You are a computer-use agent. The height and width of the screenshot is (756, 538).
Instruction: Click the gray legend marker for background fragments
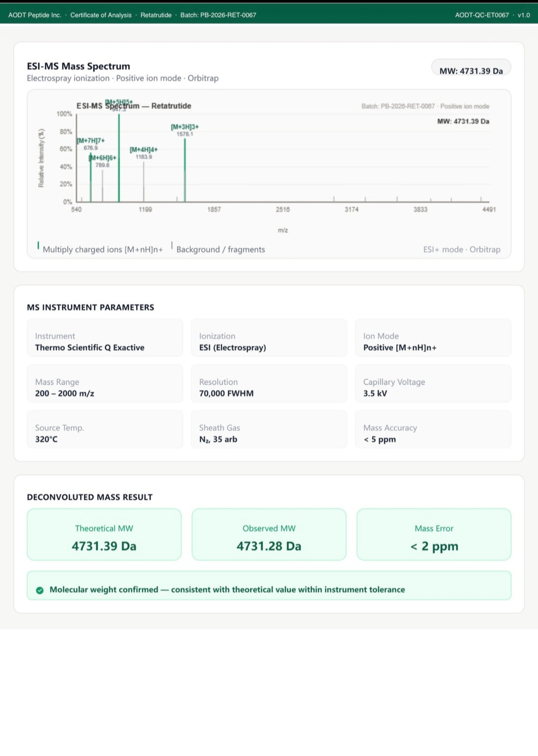pyautogui.click(x=172, y=245)
